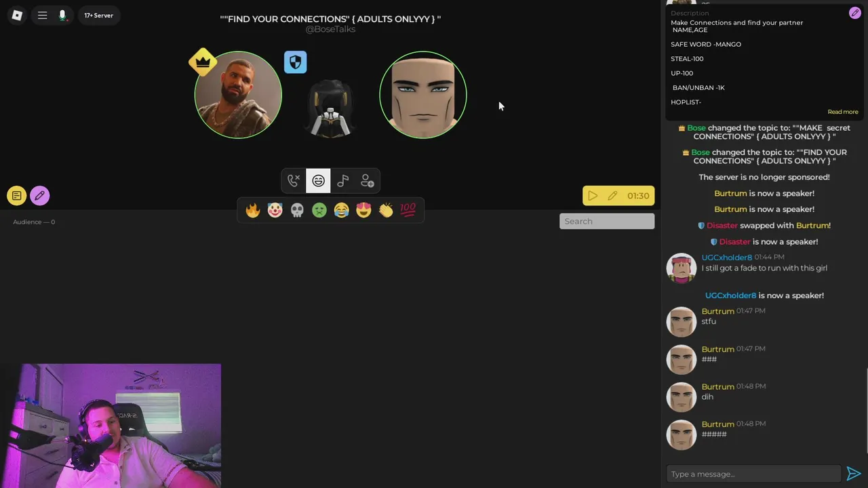This screenshot has height=488, width=868.
Task: Send the heart eyes emoji reaction
Action: (x=363, y=210)
